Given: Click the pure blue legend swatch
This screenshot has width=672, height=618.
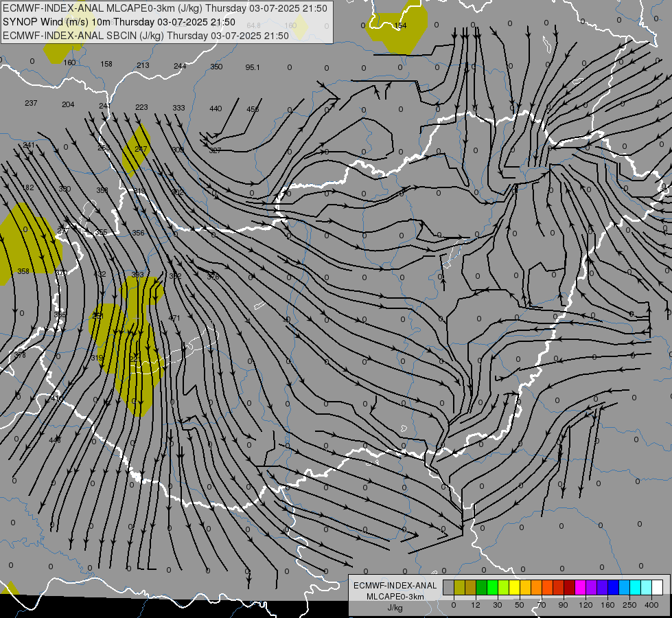Looking at the screenshot, I should point(614,587).
